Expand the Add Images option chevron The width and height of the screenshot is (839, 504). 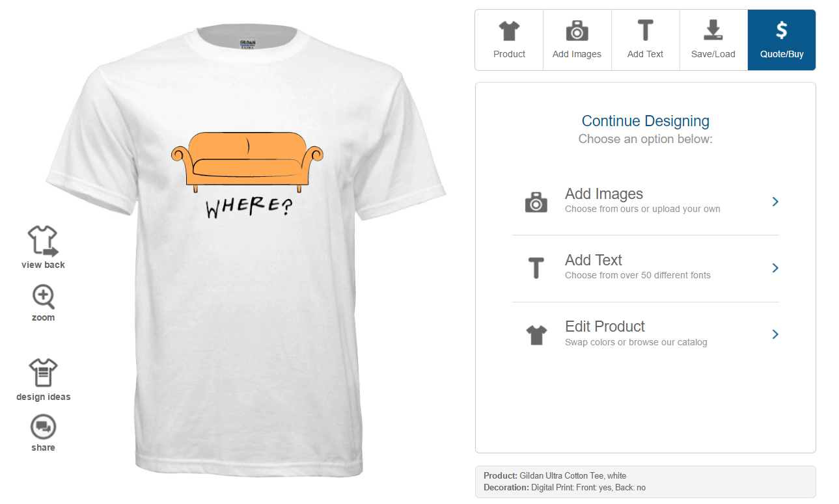[x=775, y=202]
